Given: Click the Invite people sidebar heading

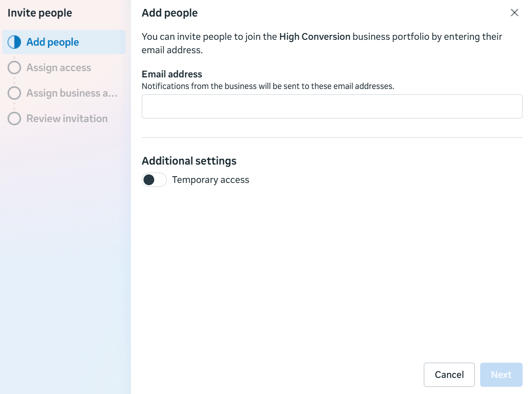Looking at the screenshot, I should pos(40,13).
